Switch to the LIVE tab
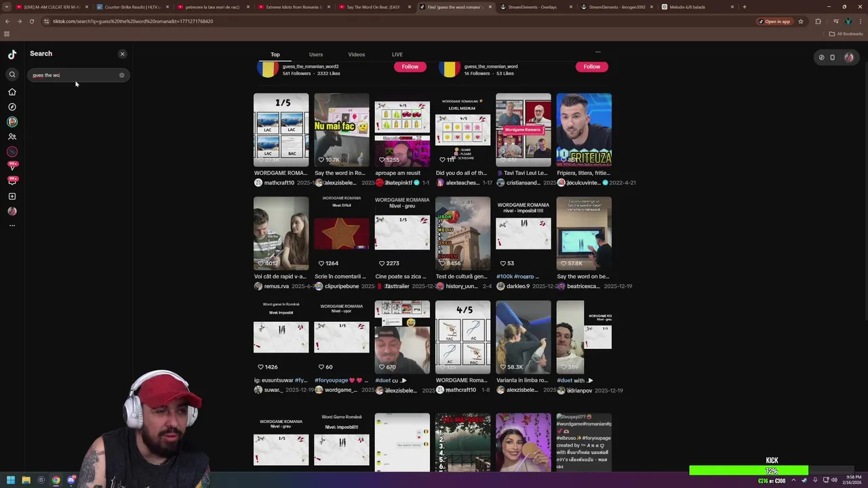The height and width of the screenshot is (488, 868). point(397,54)
